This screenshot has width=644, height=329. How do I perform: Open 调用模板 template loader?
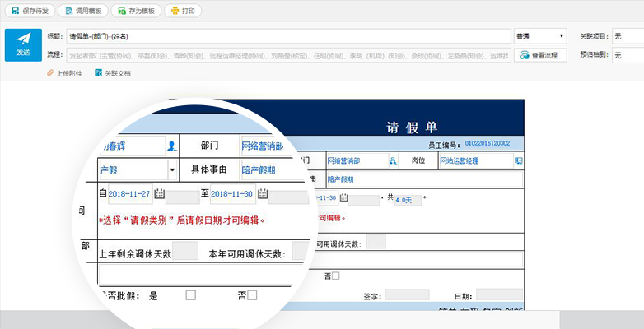click(82, 11)
